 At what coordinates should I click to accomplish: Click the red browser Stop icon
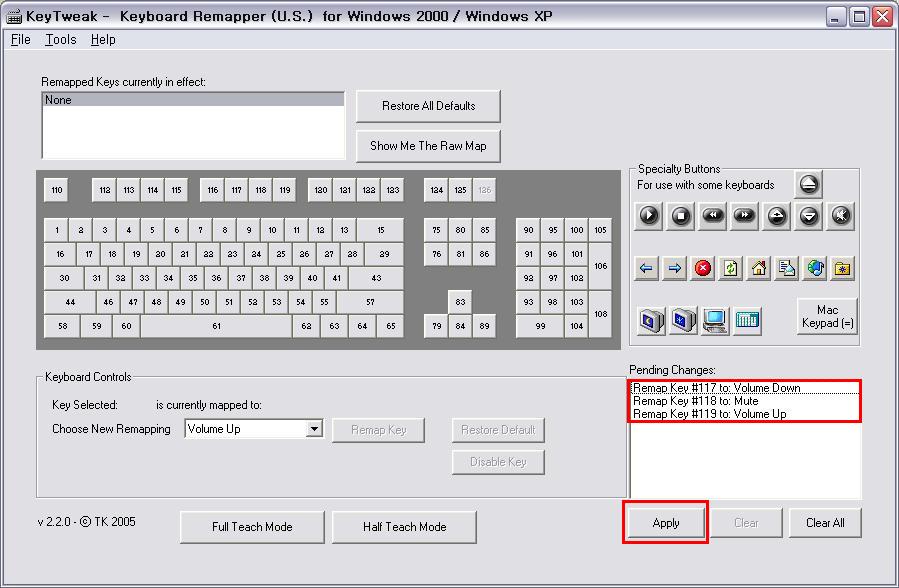click(x=702, y=268)
